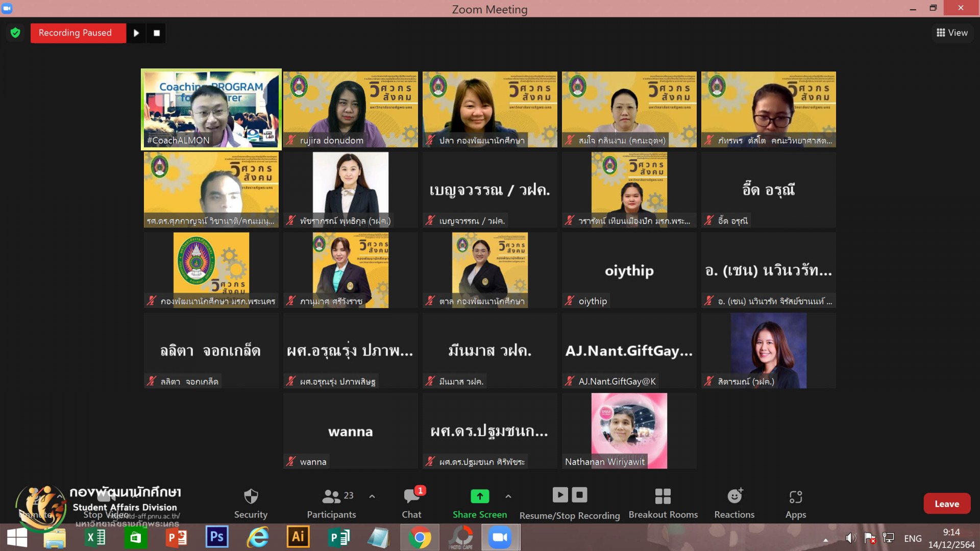Select the Nathanan Wiriyawit video tile
The height and width of the screenshot is (551, 980).
click(x=629, y=431)
